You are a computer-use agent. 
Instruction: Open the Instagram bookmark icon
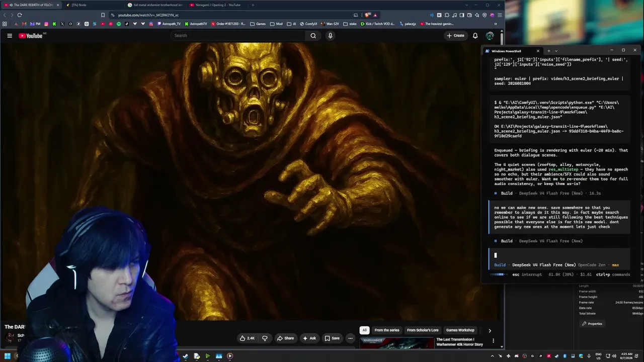[46, 24]
